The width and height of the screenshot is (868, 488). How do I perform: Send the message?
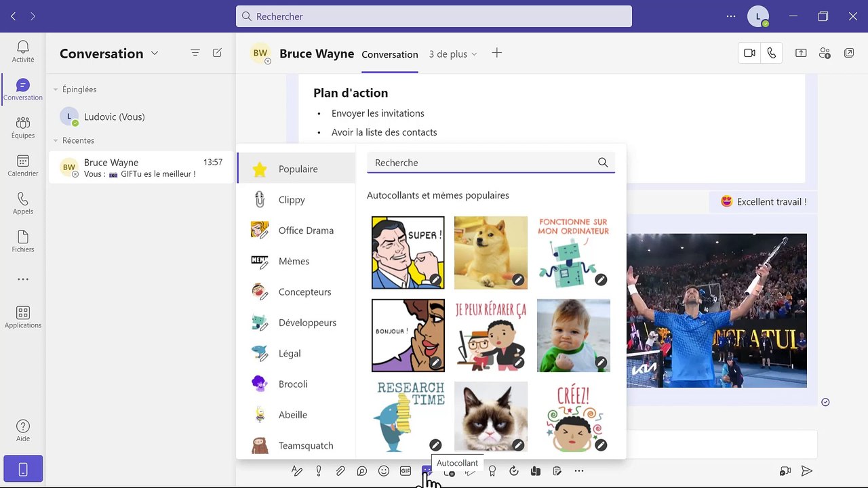807,471
